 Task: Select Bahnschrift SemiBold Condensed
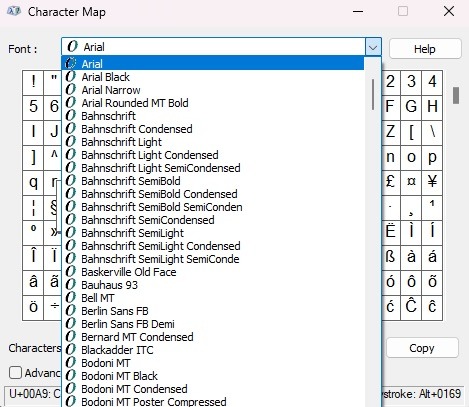[213, 194]
